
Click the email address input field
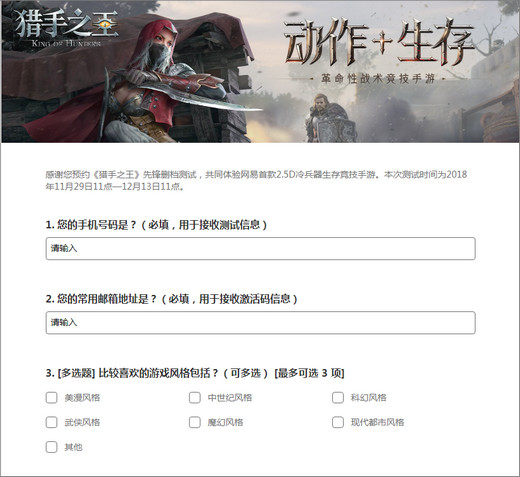tap(260, 322)
